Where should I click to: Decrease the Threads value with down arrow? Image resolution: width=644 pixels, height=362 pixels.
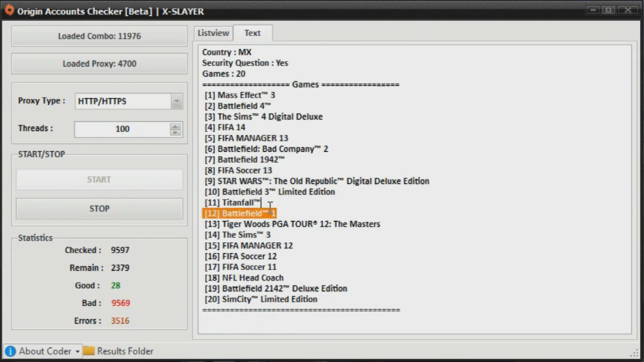pyautogui.click(x=176, y=133)
